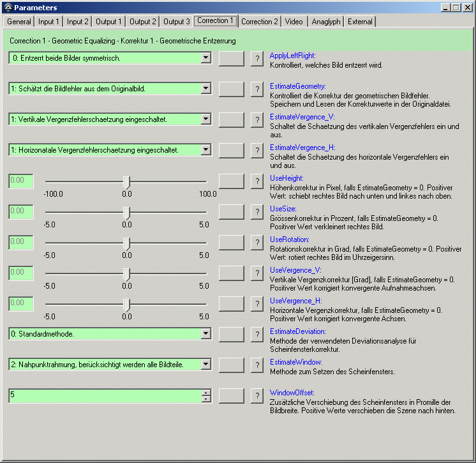Click the ? button next to UseRotation
The image size is (476, 463).
point(257,242)
